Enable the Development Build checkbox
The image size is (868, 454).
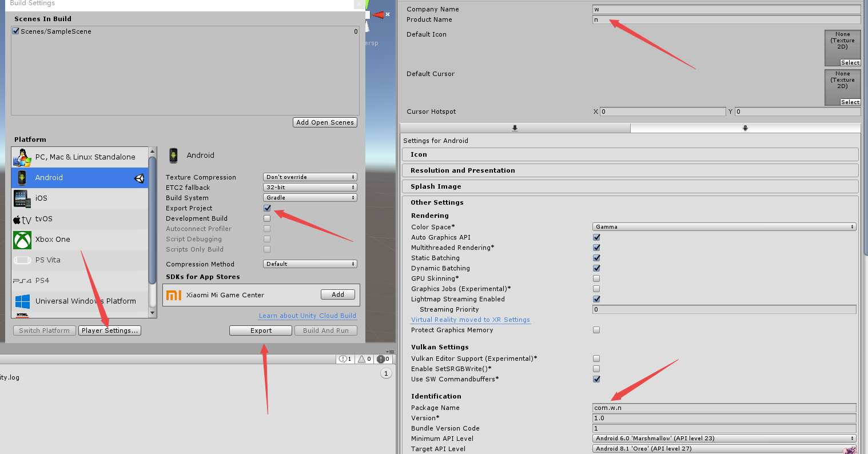click(x=267, y=218)
